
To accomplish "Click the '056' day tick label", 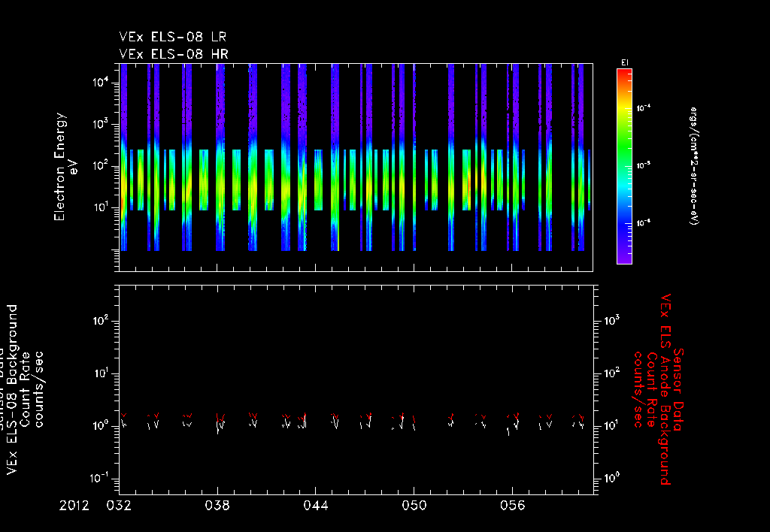I will click(512, 506).
